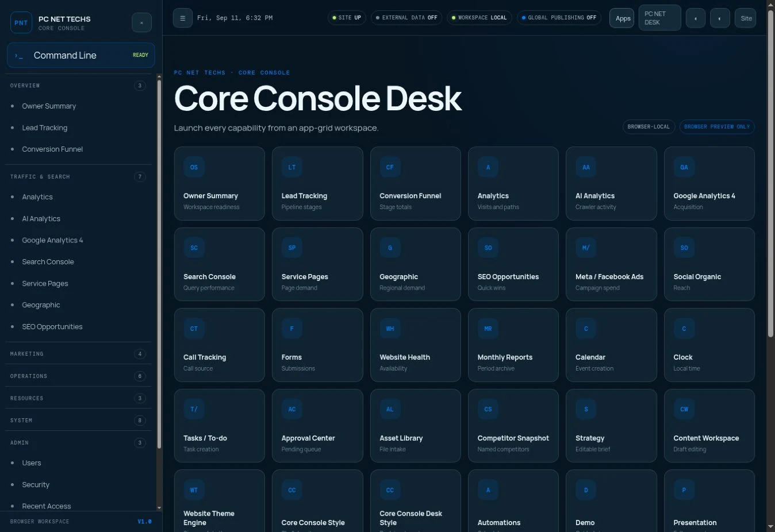The height and width of the screenshot is (532, 775).
Task: Open the Website Health WH icon
Action: (x=390, y=329)
